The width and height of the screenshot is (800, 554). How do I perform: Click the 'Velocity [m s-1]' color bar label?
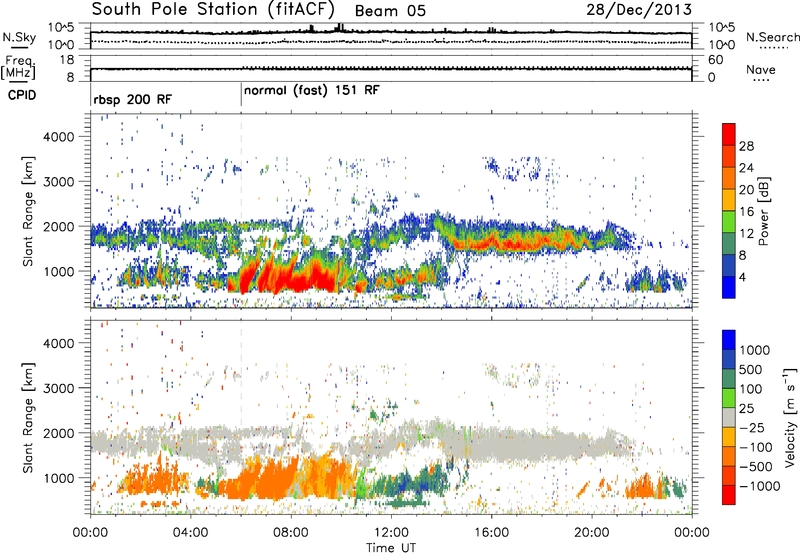click(790, 417)
